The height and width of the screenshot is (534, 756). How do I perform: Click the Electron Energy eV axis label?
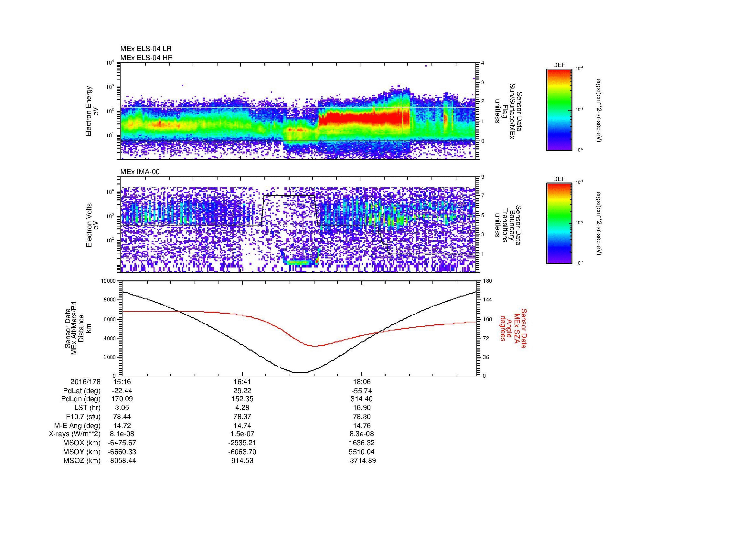coord(92,111)
